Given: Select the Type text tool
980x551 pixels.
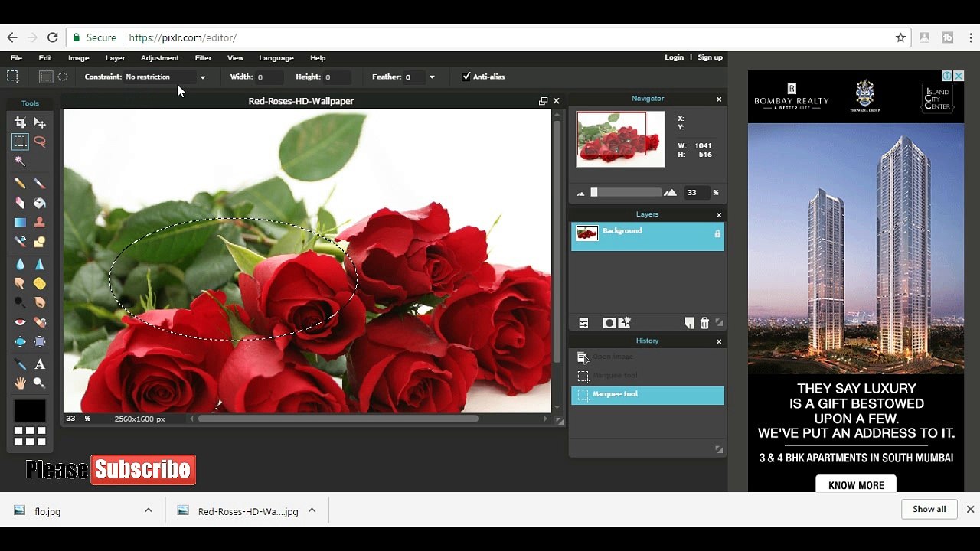Looking at the screenshot, I should pos(40,364).
